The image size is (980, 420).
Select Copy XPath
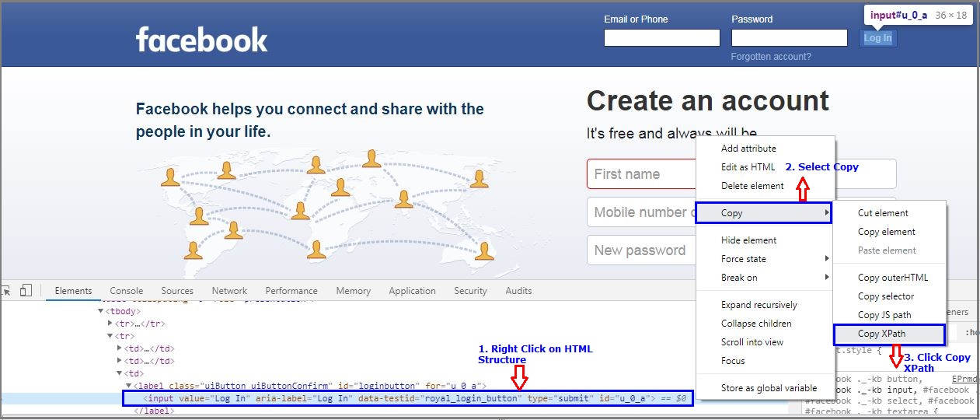click(x=889, y=334)
